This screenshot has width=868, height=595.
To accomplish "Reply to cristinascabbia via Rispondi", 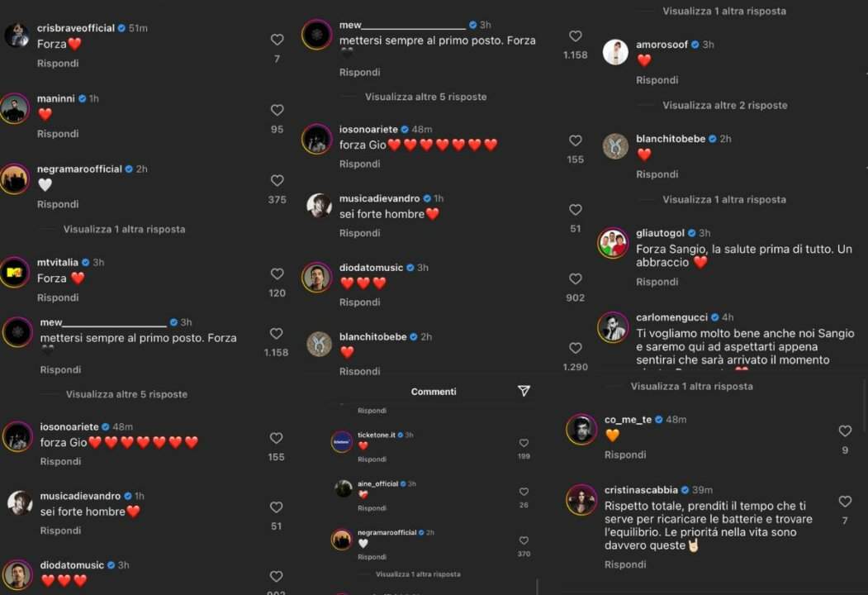I will tap(625, 564).
